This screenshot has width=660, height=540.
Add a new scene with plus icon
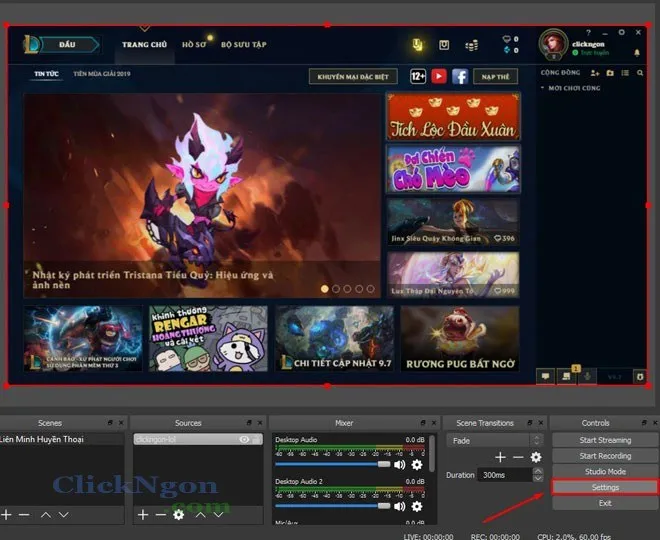6,514
